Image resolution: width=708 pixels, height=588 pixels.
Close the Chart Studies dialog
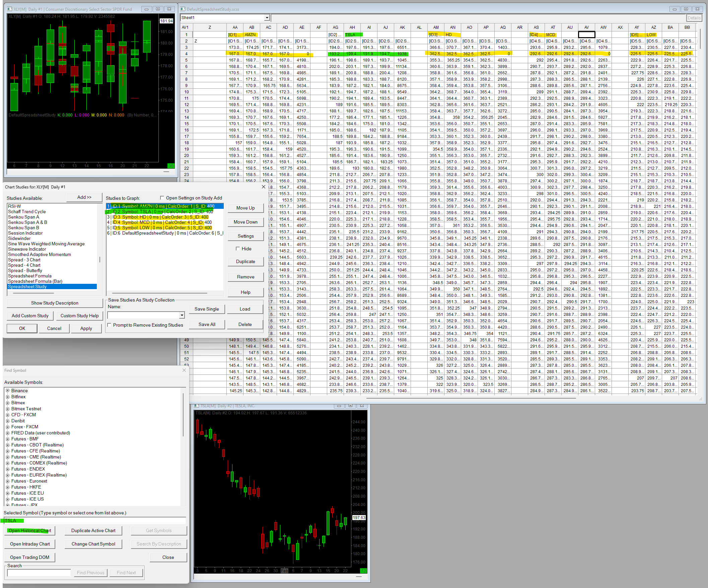pos(263,187)
